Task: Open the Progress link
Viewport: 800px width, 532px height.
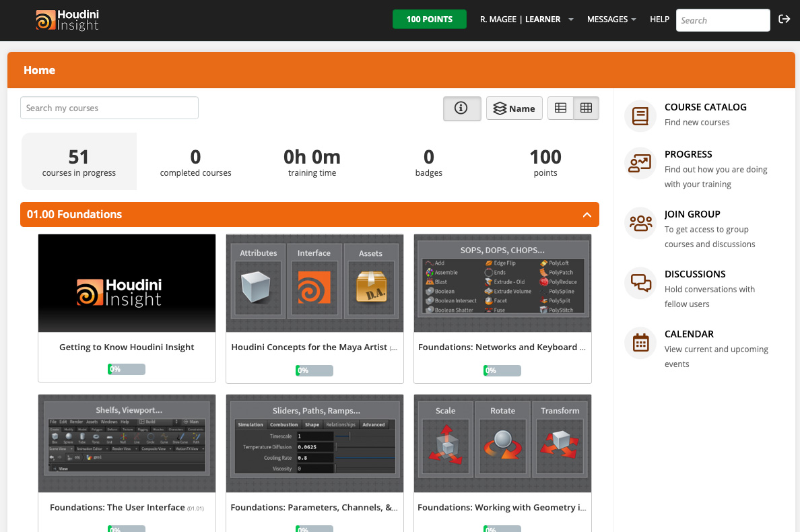Action: pyautogui.click(x=688, y=154)
